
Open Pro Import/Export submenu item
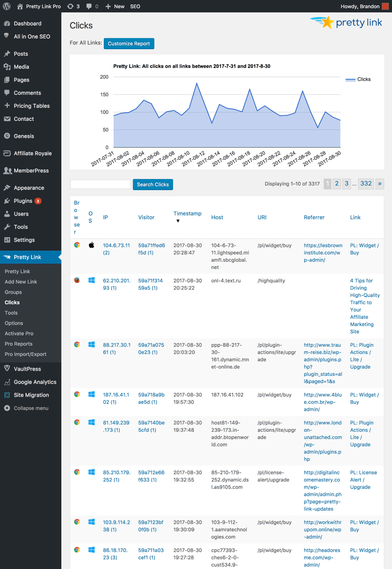tap(25, 354)
